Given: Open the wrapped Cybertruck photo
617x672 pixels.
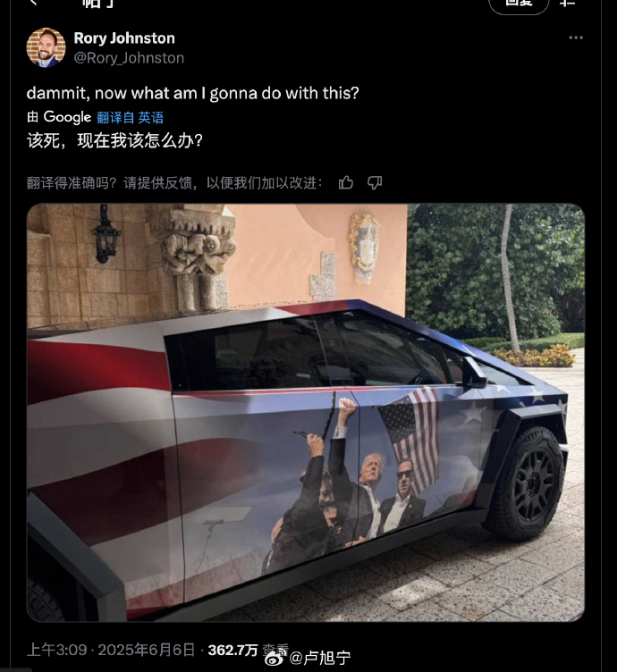Looking at the screenshot, I should tap(306, 412).
